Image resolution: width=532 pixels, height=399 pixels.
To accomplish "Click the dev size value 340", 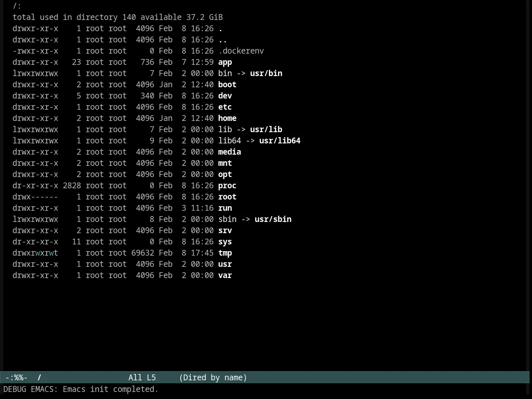I will (147, 96).
